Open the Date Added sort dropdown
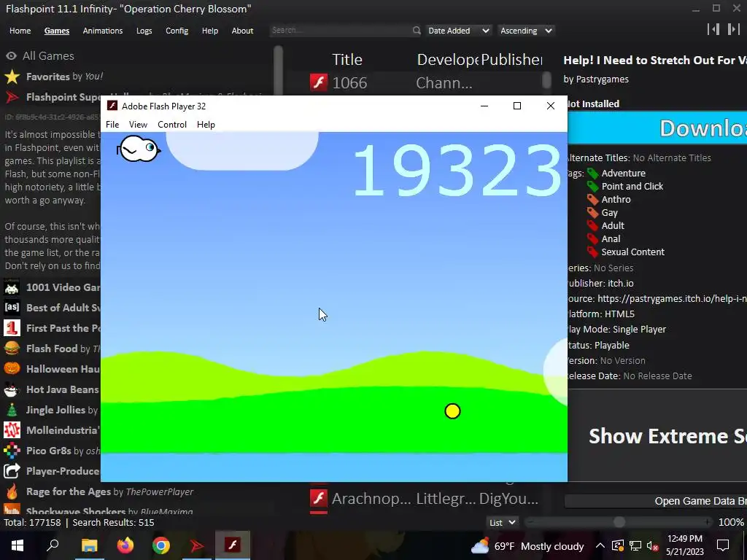747x560 pixels. click(x=458, y=31)
